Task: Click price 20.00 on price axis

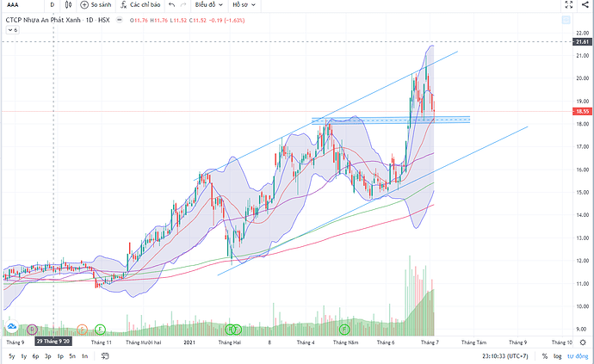Action: click(583, 78)
